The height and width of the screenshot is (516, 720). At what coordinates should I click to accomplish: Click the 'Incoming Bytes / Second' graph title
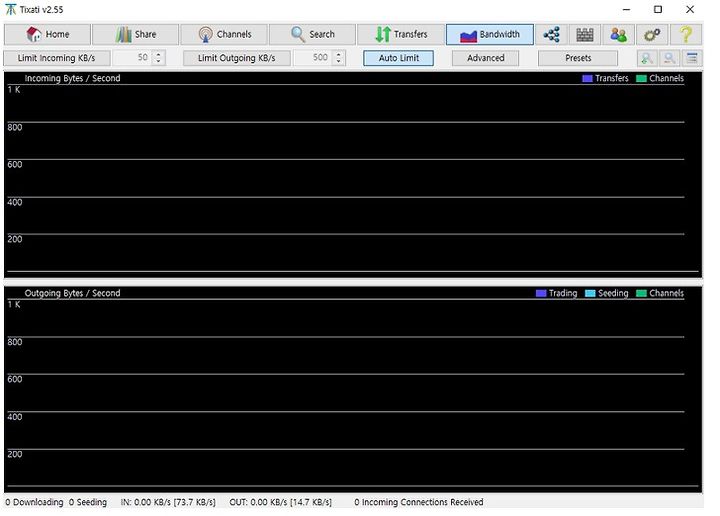(73, 78)
